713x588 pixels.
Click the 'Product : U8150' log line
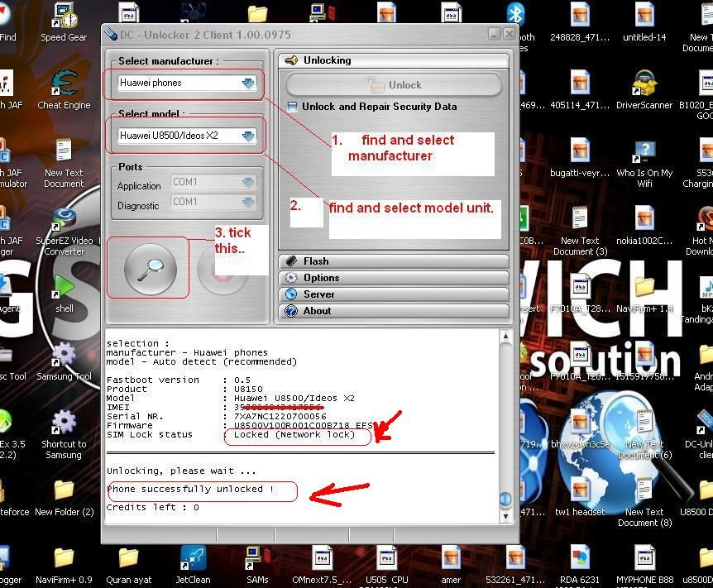coord(184,390)
